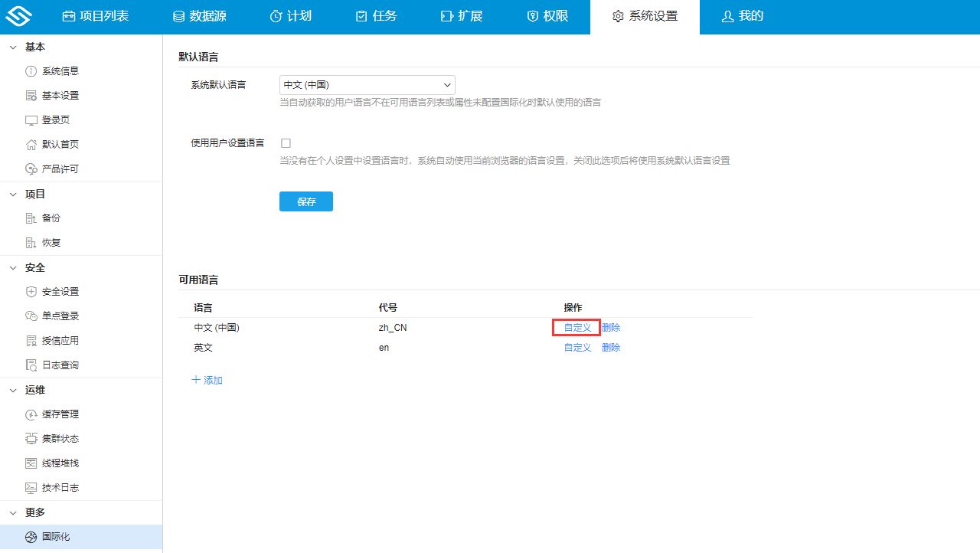Select the 备份 backup icon under 项目
The height and width of the screenshot is (553, 980).
pos(30,218)
